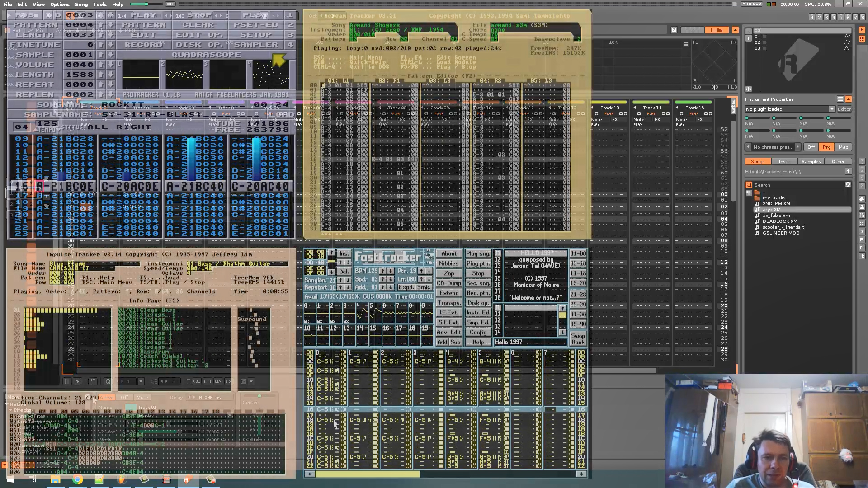Collapse the Instrument Properties panel
868x488 pixels.
tap(848, 99)
